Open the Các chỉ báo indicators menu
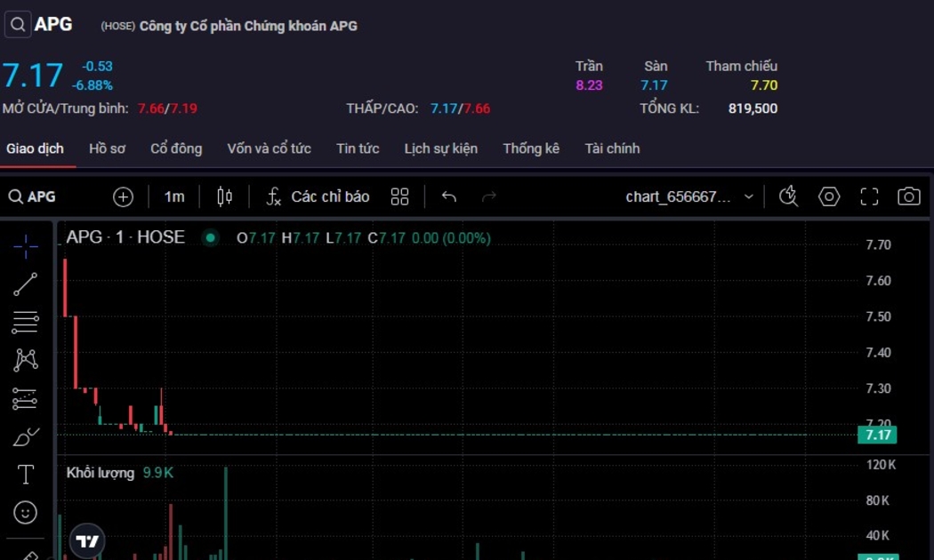Viewport: 934px width, 560px height. [x=318, y=196]
